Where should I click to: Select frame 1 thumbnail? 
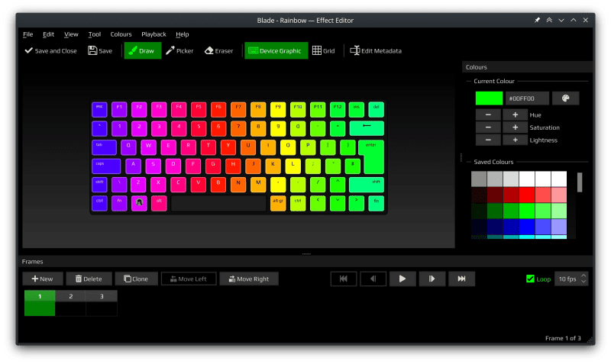point(40,303)
